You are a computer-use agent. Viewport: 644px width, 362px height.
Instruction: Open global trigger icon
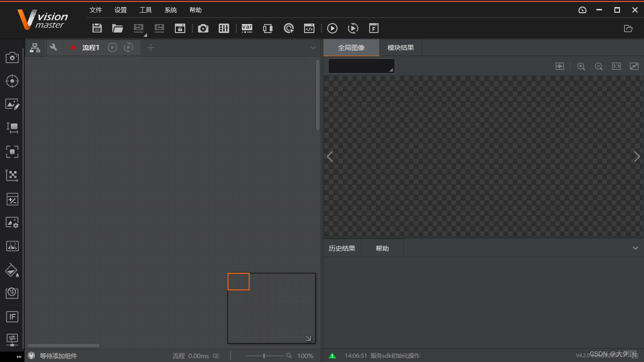pos(289,28)
